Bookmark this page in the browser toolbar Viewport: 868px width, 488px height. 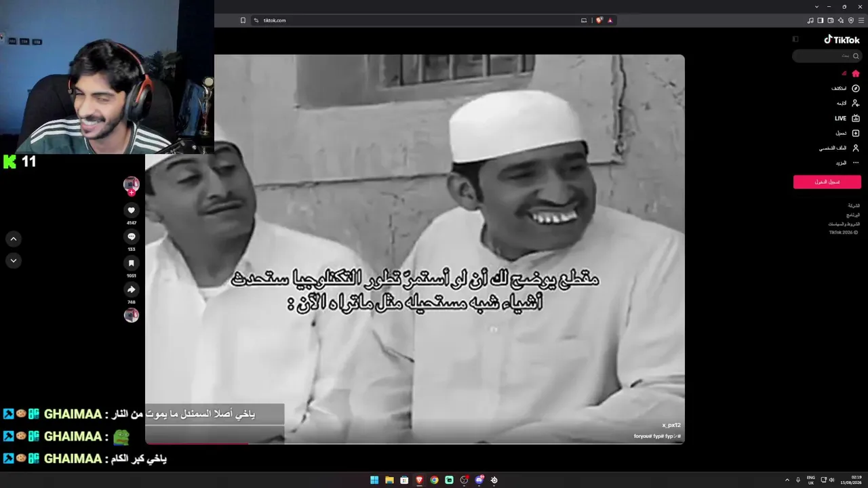coord(243,20)
